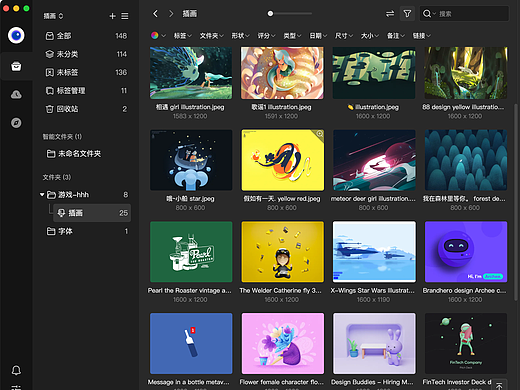The width and height of the screenshot is (520, 390).
Task: Open the 插画 library switcher dropdown
Action: pos(53,16)
